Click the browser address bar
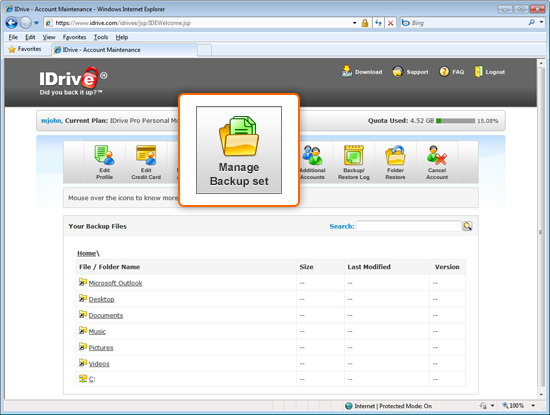The image size is (550, 415). click(198, 23)
